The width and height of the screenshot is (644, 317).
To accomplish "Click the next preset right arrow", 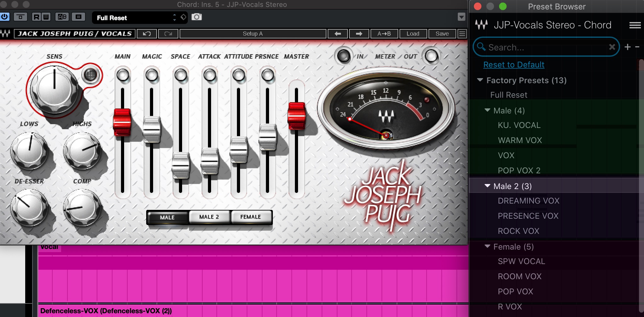I will click(x=359, y=34).
